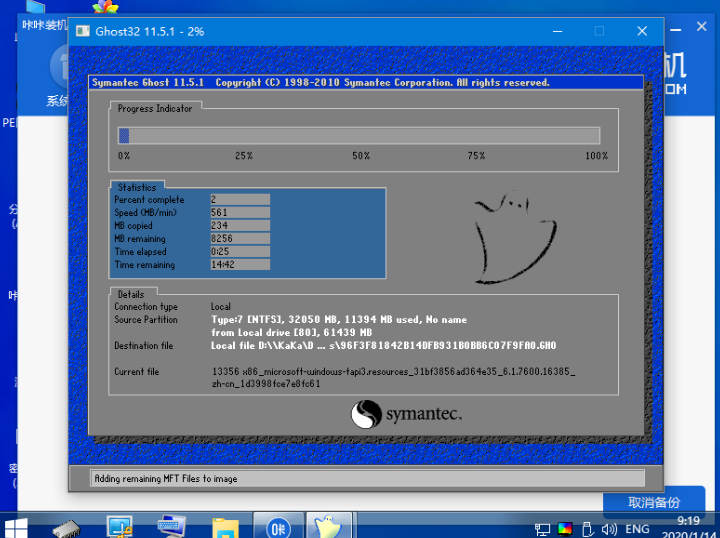The height and width of the screenshot is (538, 720).
Task: Click the Speed value 561
Action: (x=240, y=213)
